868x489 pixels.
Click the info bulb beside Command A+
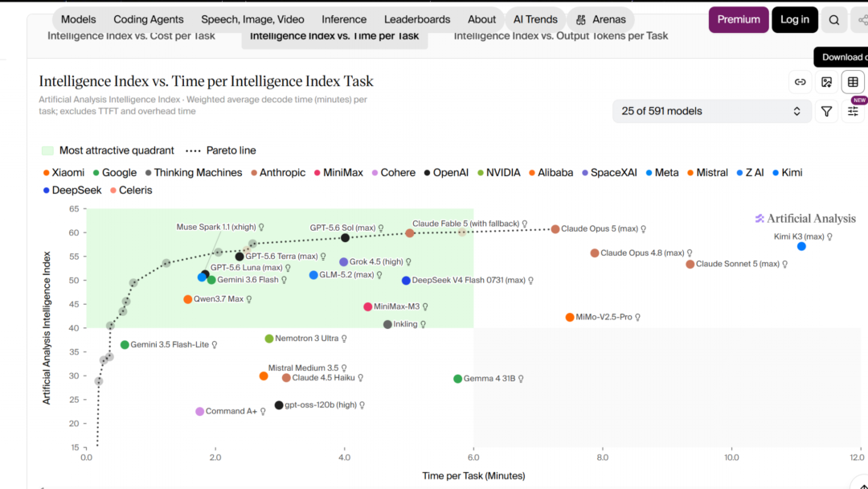[x=263, y=412]
